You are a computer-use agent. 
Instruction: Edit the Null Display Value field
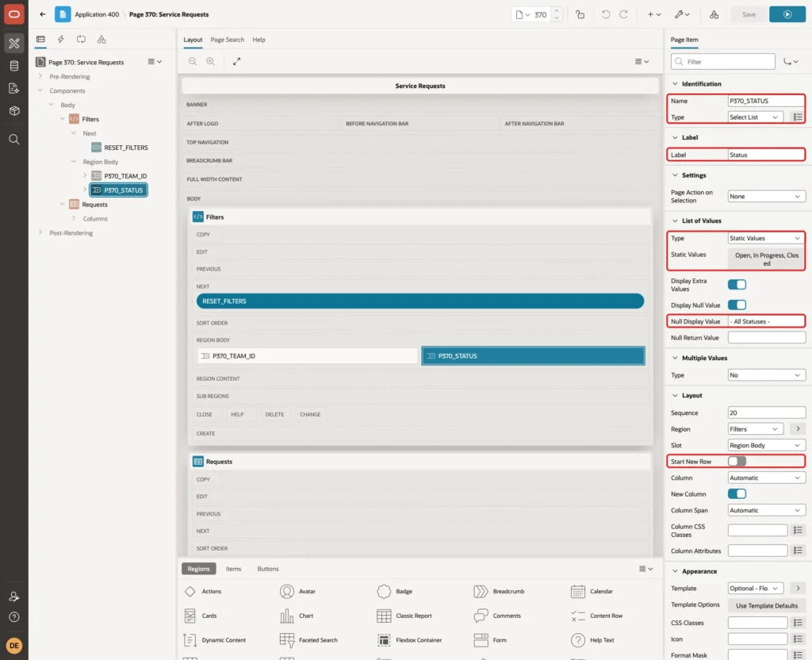(x=767, y=321)
